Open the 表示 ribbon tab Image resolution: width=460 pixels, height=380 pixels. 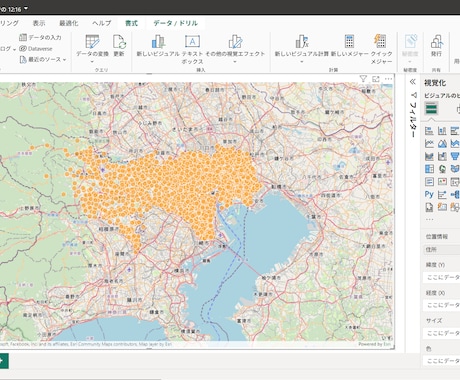click(x=39, y=23)
